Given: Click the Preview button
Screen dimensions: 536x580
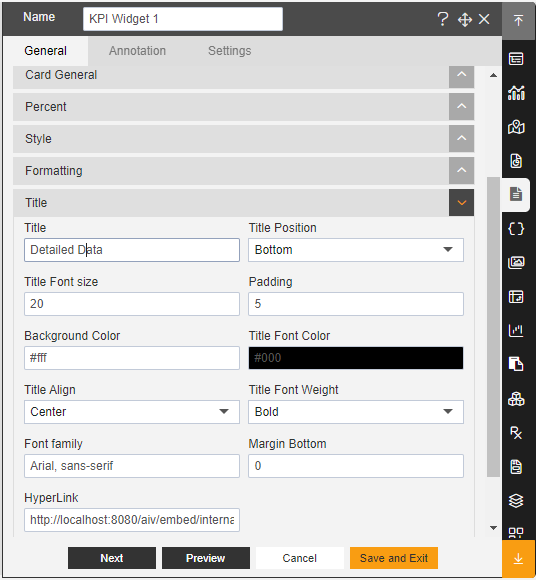Looking at the screenshot, I should tap(206, 558).
